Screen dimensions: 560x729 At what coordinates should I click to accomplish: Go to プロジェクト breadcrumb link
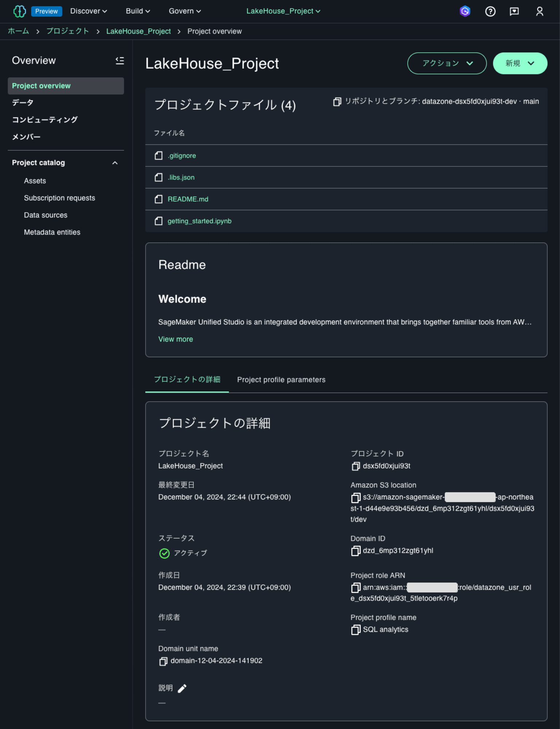[68, 31]
